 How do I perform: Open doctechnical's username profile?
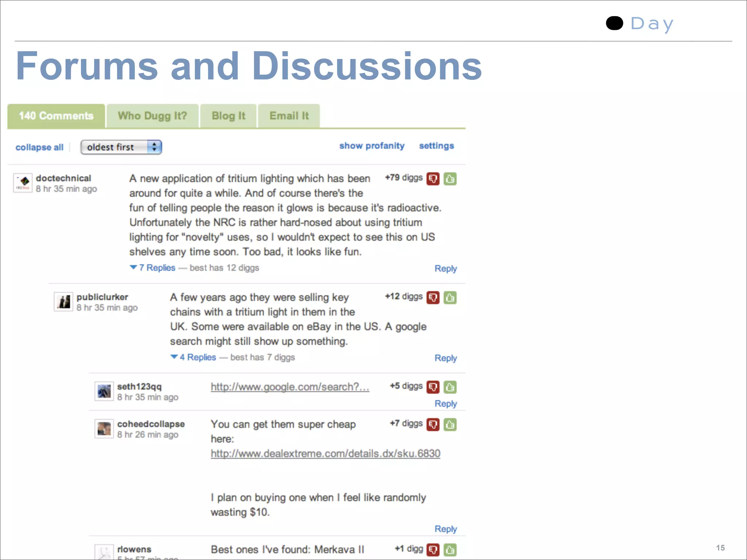coord(63,178)
